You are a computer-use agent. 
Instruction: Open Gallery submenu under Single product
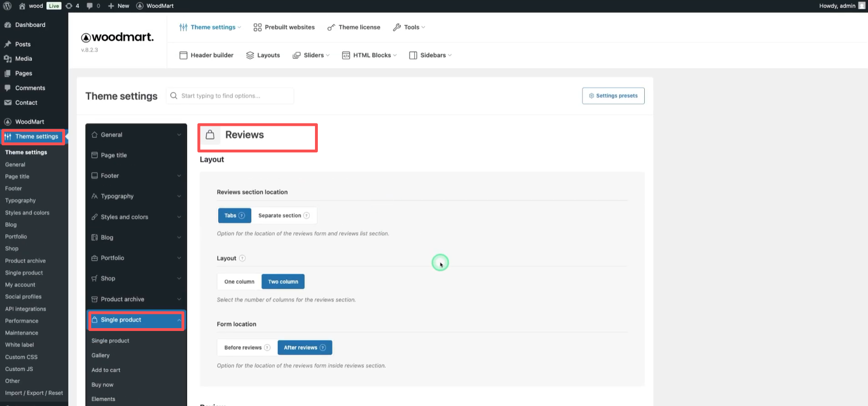click(x=100, y=355)
